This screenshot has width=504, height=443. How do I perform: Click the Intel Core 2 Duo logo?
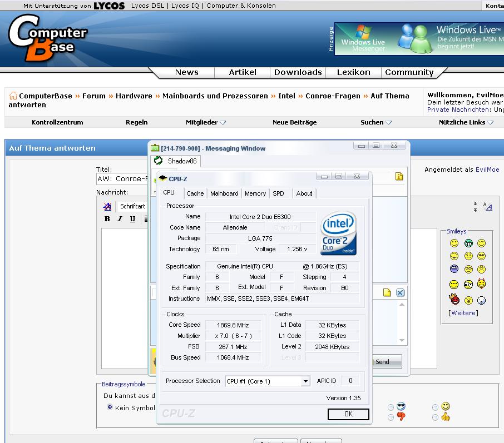click(x=338, y=233)
